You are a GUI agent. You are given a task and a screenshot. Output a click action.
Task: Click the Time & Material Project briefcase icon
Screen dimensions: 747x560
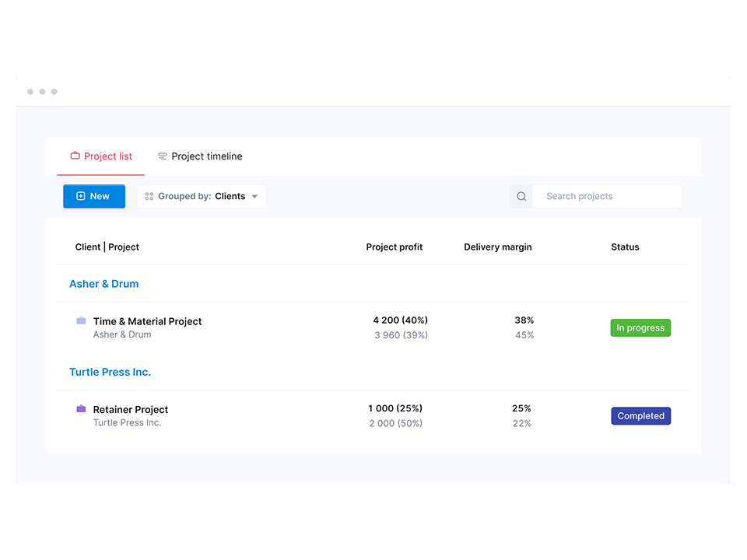pyautogui.click(x=81, y=320)
